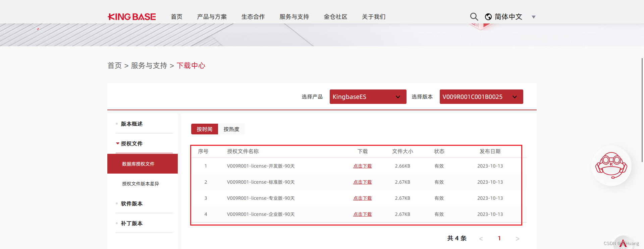Select 简体中文 language option
The width and height of the screenshot is (644, 249).
[508, 17]
